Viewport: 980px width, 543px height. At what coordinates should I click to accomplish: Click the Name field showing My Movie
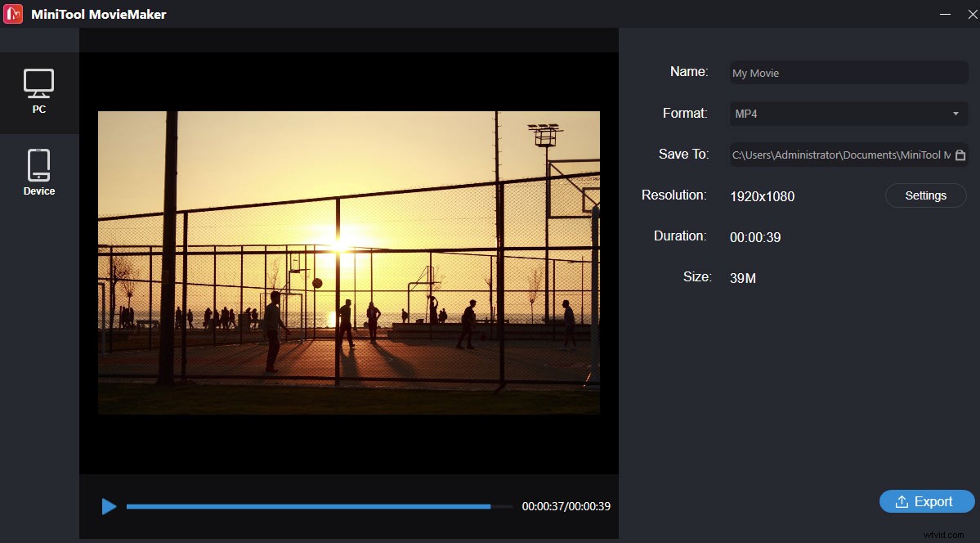pos(848,73)
